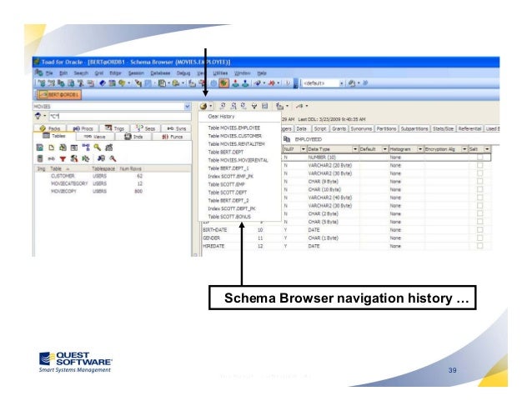The height and width of the screenshot is (411, 532).
Task: Open the Window menu
Action: [243, 73]
